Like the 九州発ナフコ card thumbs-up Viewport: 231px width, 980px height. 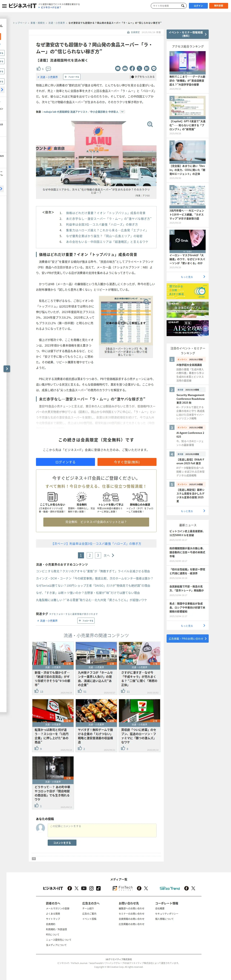[80, 691]
